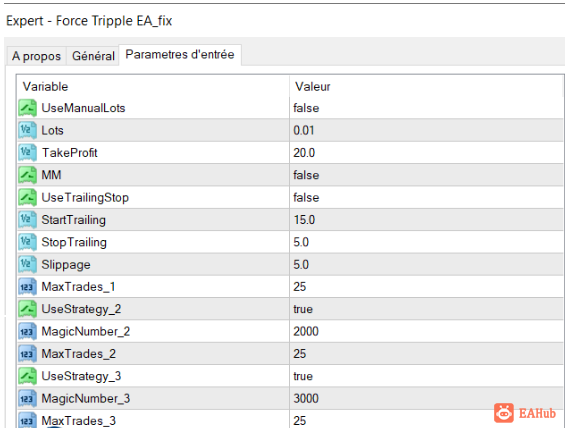Image resolution: width=565 pixels, height=428 pixels.
Task: Click the Slippage row icon
Action: 27,264
